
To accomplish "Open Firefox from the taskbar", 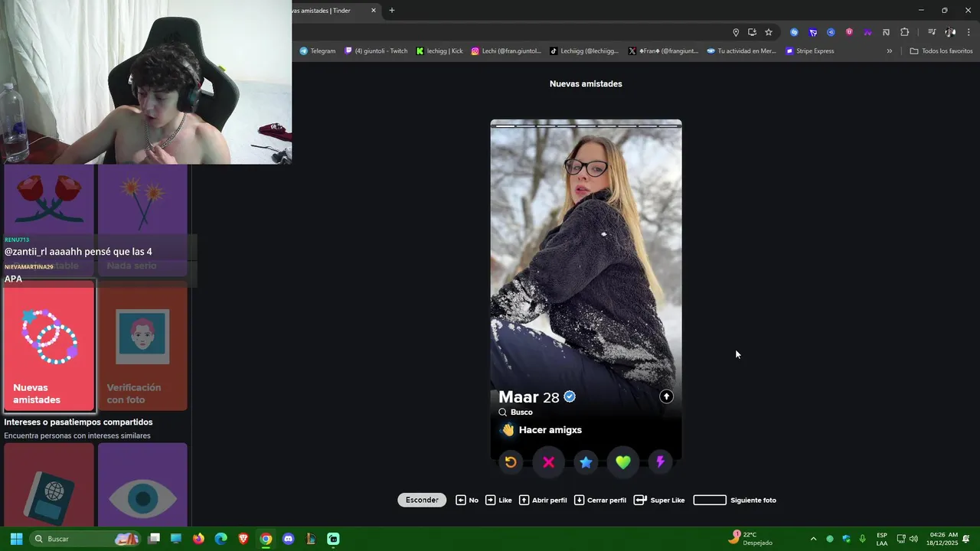I will pyautogui.click(x=198, y=539).
